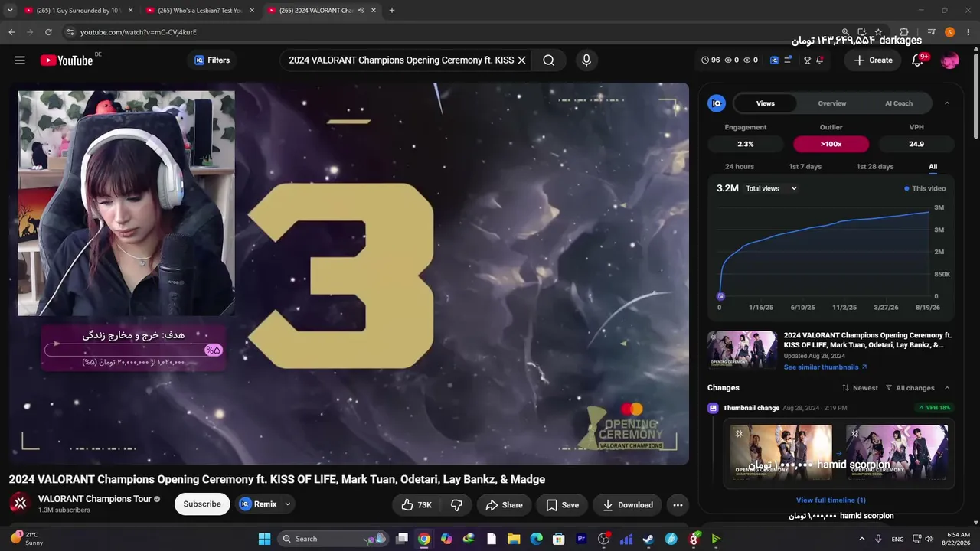Go back to the previous page
Viewport: 980px width, 551px height.
[11, 32]
